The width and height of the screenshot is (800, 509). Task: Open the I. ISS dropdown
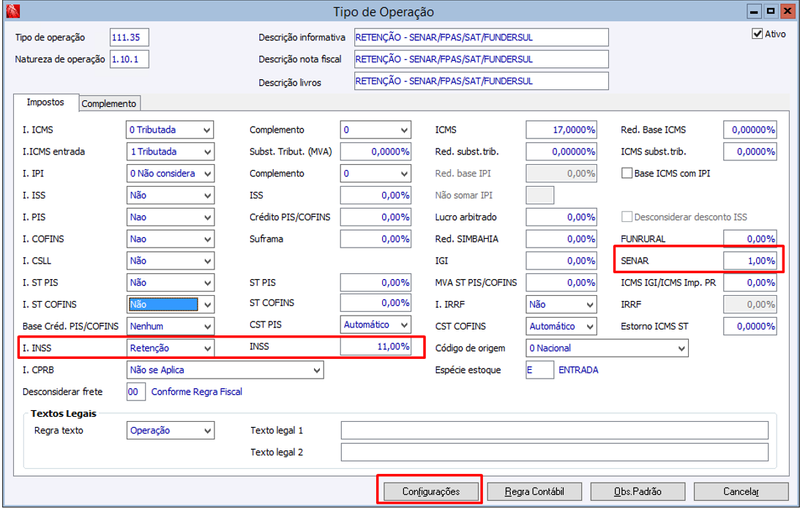(170, 195)
